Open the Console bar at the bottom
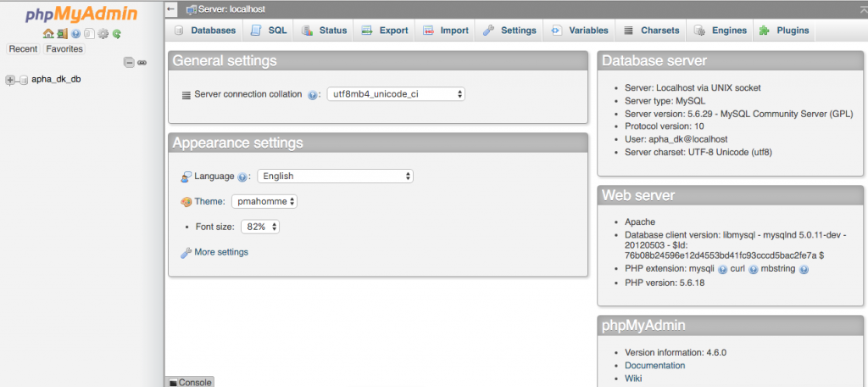 [190, 382]
